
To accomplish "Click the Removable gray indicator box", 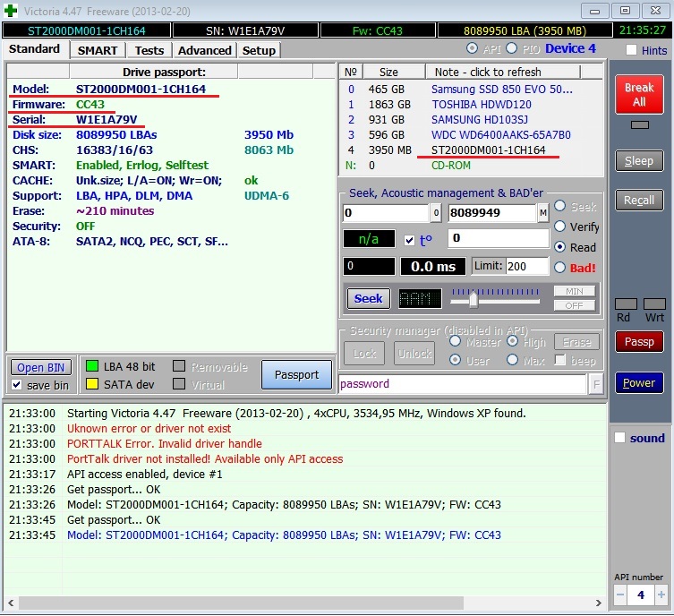I will click(x=179, y=366).
